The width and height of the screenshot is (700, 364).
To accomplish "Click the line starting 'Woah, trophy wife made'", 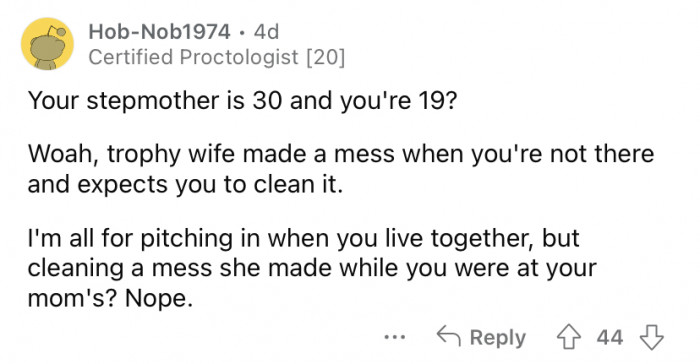I will pyautogui.click(x=341, y=155).
